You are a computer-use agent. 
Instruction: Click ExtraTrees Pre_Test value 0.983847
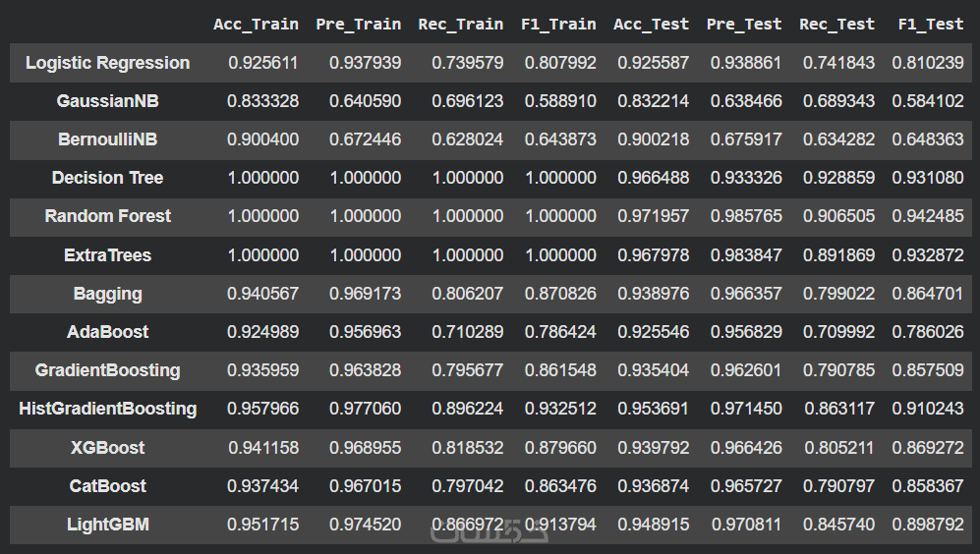[x=746, y=254]
